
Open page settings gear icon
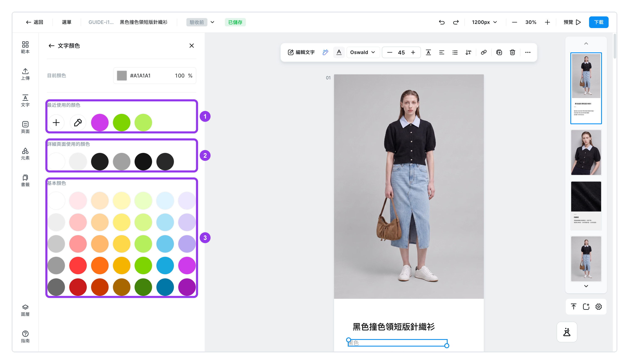[598, 307]
